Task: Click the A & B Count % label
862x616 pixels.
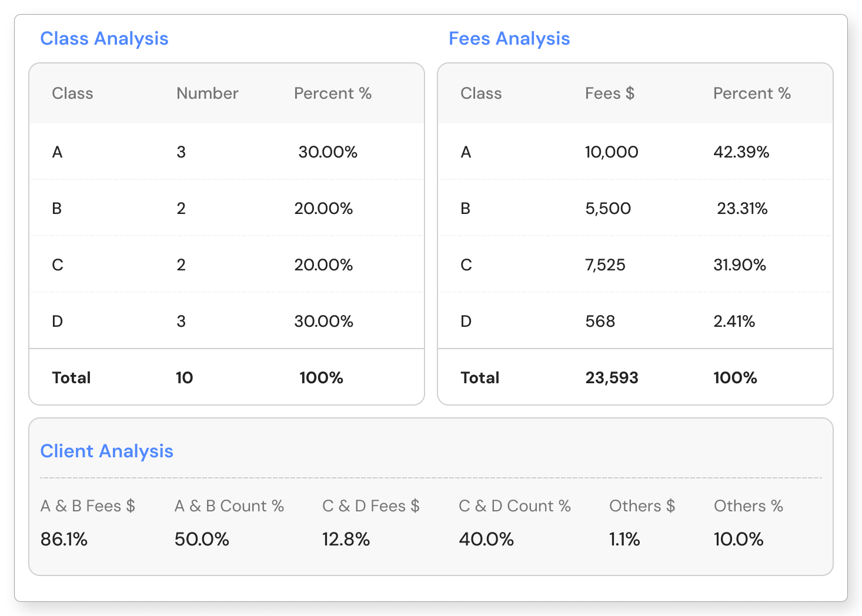Action: (229, 506)
